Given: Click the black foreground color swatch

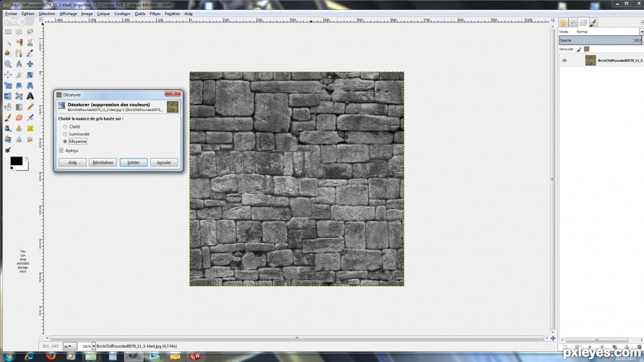Looking at the screenshot, I should (16, 161).
